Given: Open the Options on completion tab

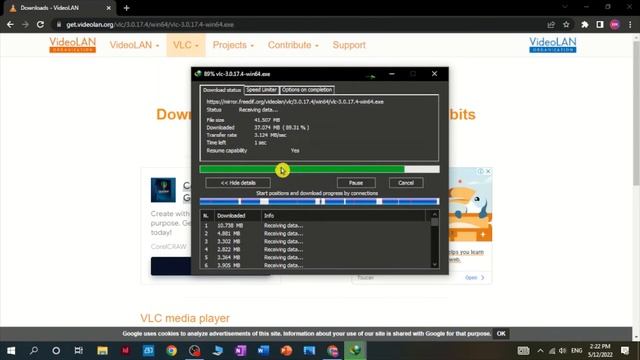Looking at the screenshot, I should click(x=307, y=90).
